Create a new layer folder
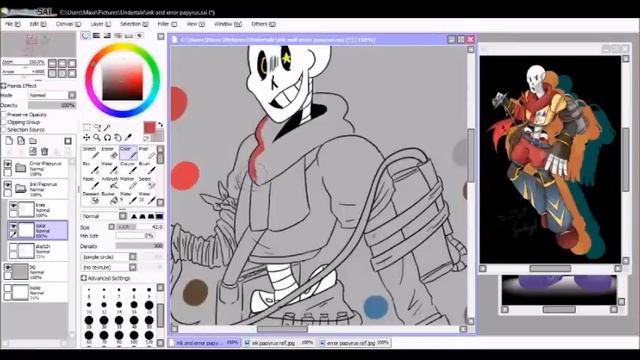Viewport: 640px width, 360px height. tap(33, 141)
